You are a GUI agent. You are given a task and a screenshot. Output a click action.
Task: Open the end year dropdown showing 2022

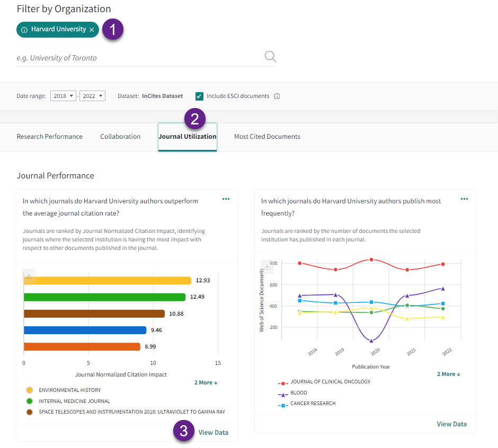(92, 96)
